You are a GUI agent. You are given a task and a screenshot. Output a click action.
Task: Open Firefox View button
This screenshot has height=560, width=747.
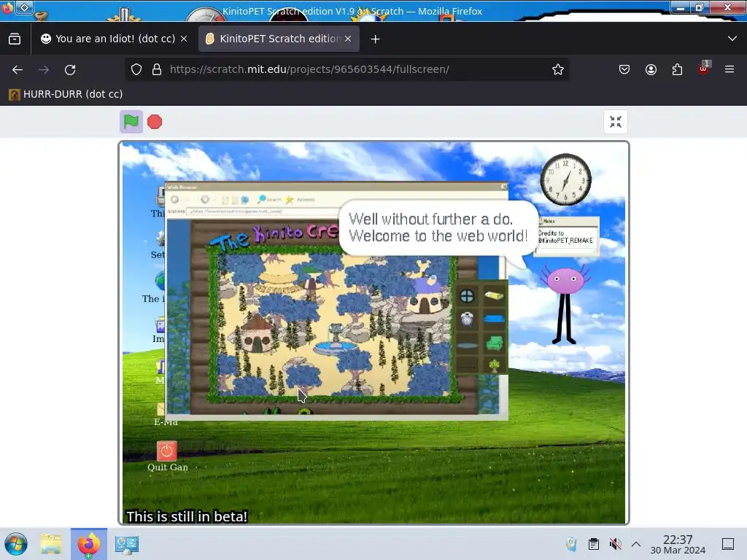[15, 39]
